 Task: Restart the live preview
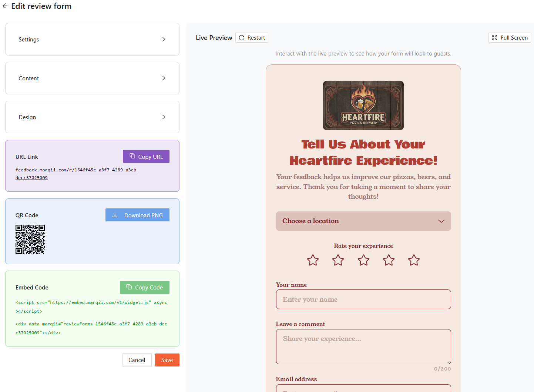[x=252, y=38]
